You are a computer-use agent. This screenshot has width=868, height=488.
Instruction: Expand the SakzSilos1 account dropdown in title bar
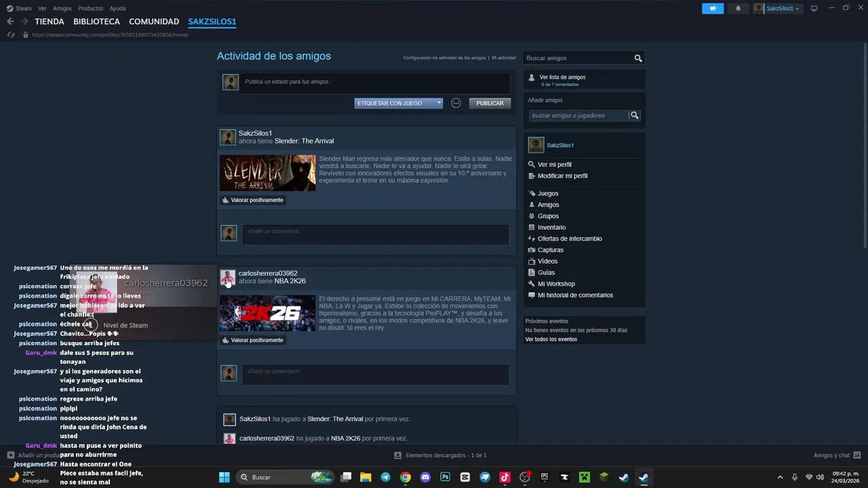(777, 8)
